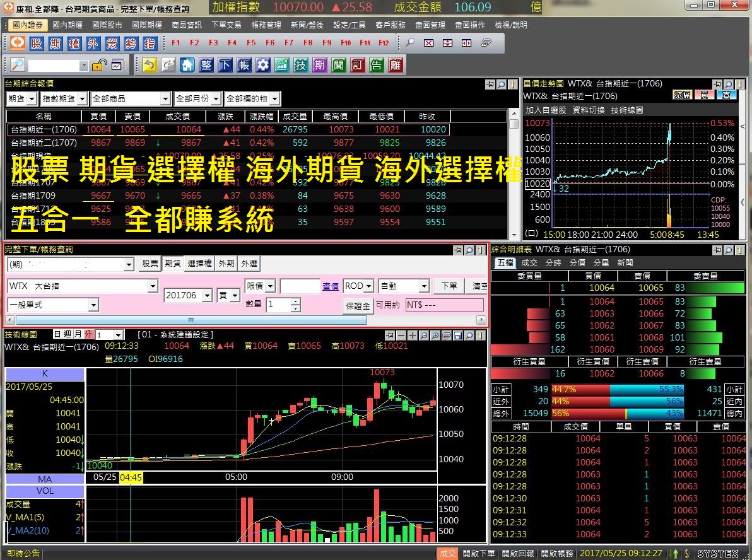Image resolution: width=752 pixels, height=560 pixels.
Task: Click the order panel horizontal scrollbar thumb
Action: point(191,320)
